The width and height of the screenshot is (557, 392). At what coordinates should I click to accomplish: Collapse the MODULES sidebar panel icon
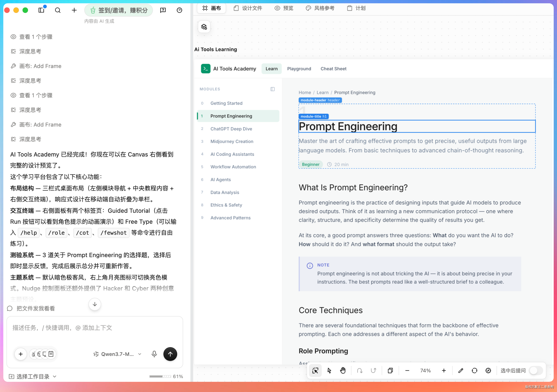272,89
